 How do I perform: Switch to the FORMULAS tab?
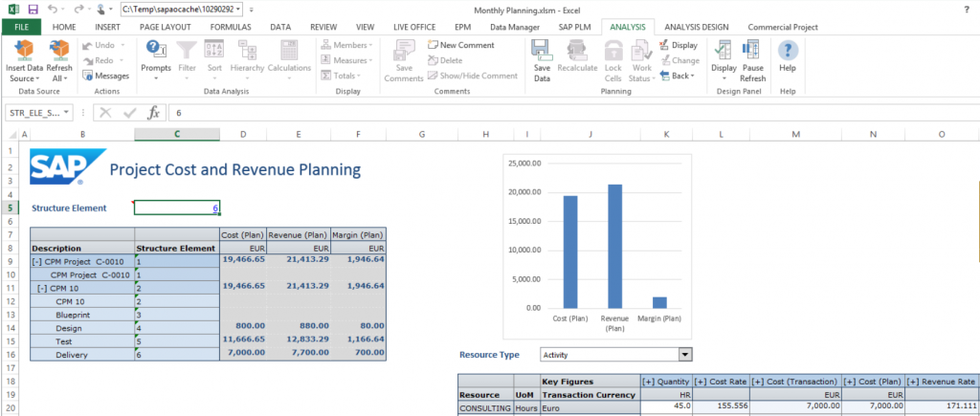pyautogui.click(x=231, y=27)
